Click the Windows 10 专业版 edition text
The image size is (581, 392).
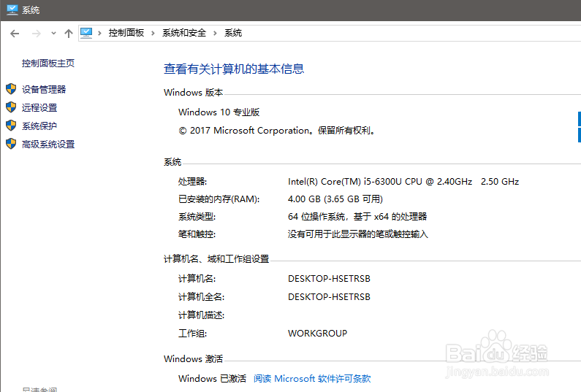219,112
